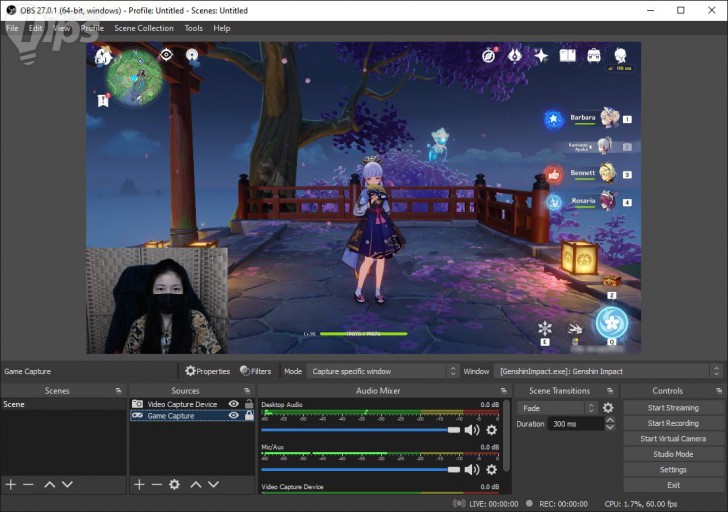This screenshot has width=728, height=512.
Task: Click the Audio Mixer vertical scrollbar
Action: click(x=507, y=436)
